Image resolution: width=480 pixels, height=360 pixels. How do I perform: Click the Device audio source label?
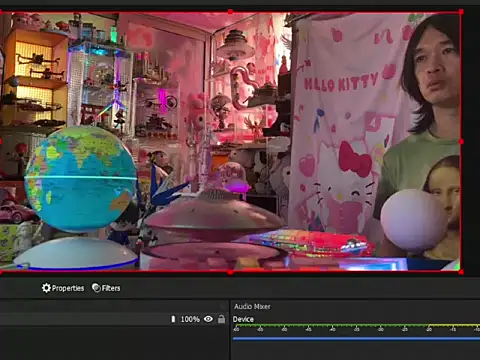(243, 319)
